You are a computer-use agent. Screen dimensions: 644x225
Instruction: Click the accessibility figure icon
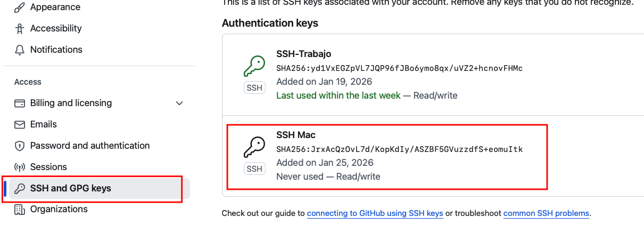[x=20, y=28]
